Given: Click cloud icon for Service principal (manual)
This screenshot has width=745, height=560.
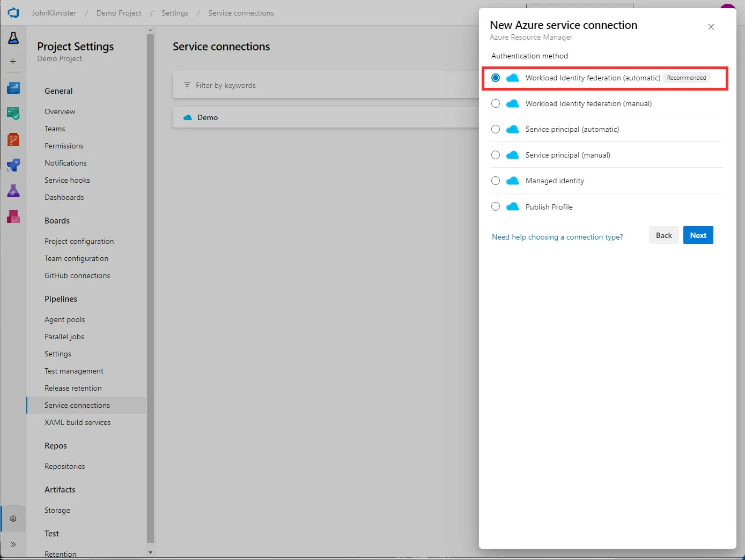Looking at the screenshot, I should pyautogui.click(x=513, y=155).
